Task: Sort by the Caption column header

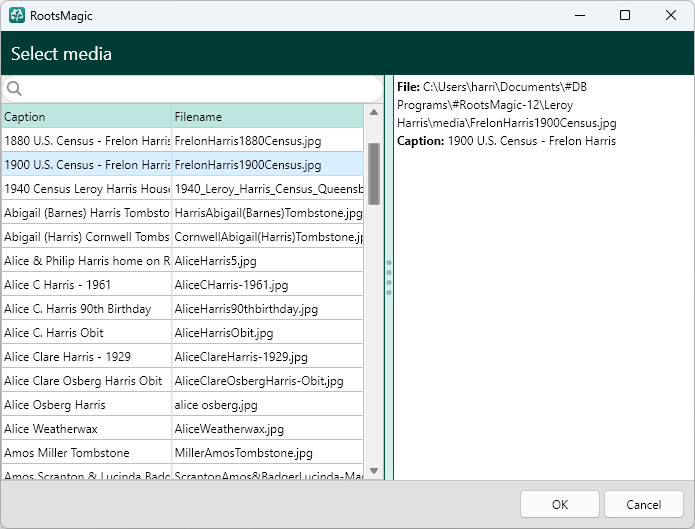Action: tap(86, 117)
